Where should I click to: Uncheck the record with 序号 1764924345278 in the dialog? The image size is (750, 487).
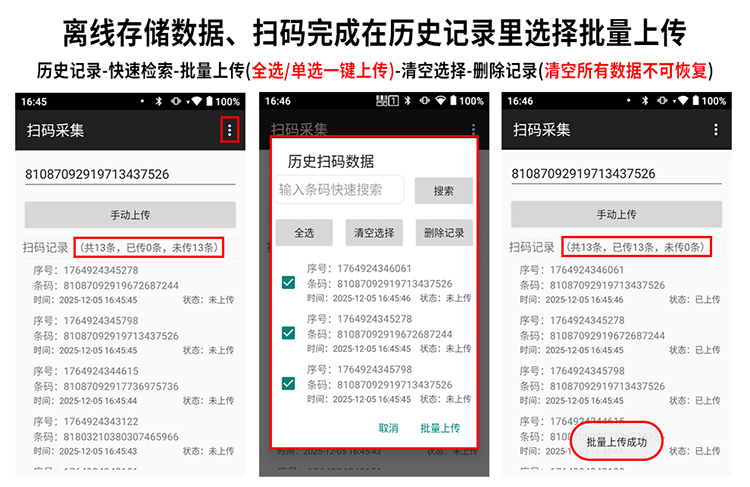pyautogui.click(x=288, y=333)
